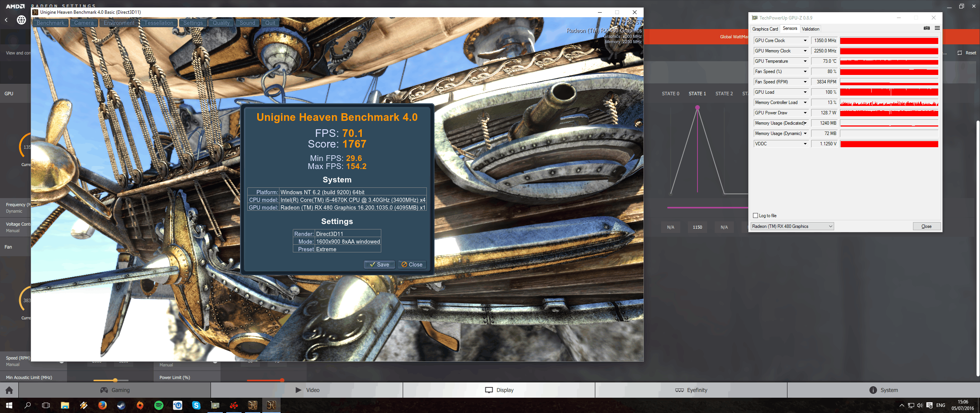Switch to the Graphics Card tab
This screenshot has height=413, width=980.
[x=765, y=29]
